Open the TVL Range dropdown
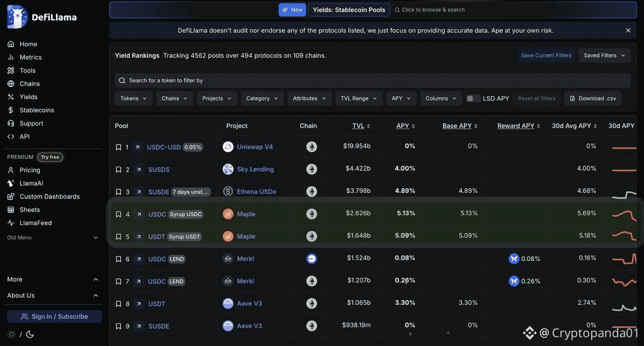This screenshot has height=346, width=644. point(359,98)
